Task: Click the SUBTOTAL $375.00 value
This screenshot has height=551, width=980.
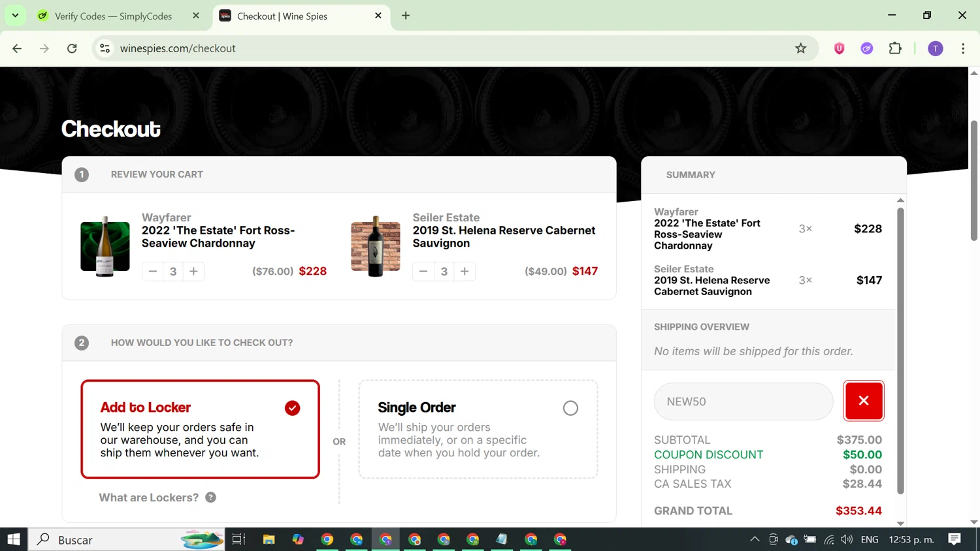Action: [859, 440]
